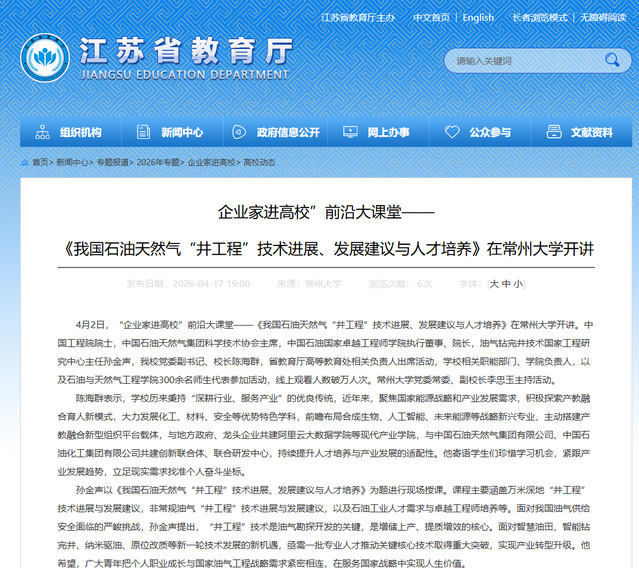Click the 中文首页 link

point(431,17)
